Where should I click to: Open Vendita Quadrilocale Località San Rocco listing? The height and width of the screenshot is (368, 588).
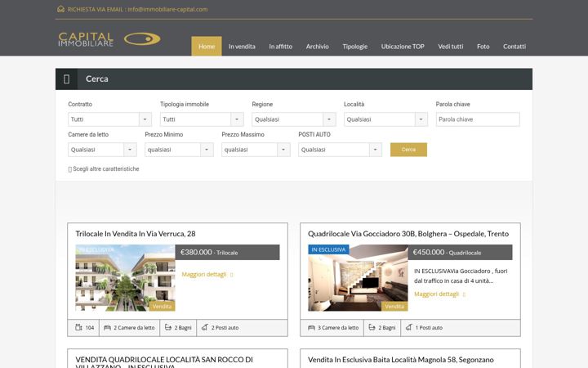[164, 362]
